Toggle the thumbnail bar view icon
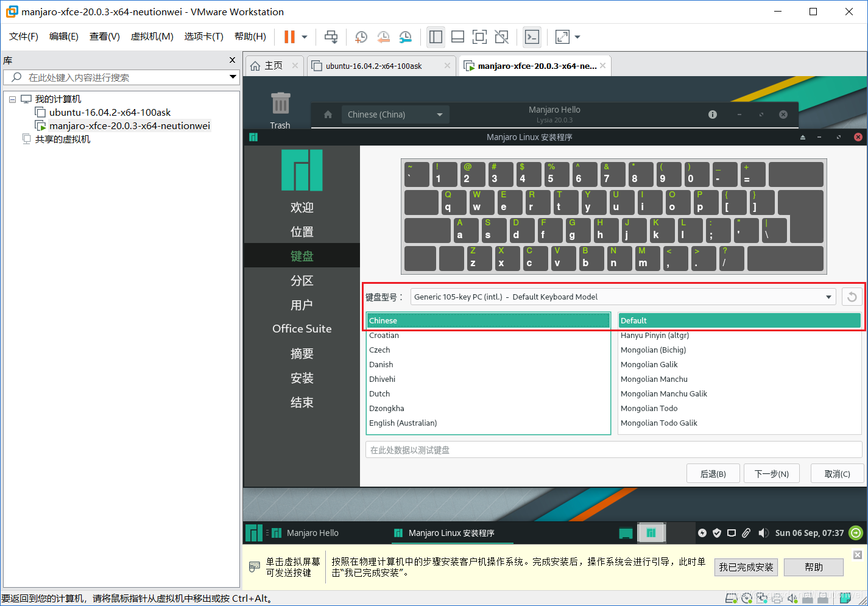The width and height of the screenshot is (868, 606). [457, 37]
